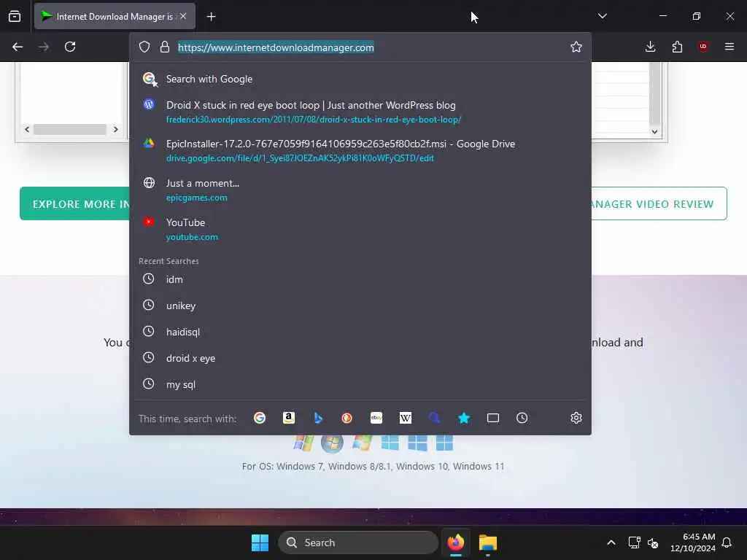Screen dimensions: 747x560
Task: Search in Bookmarks with blue star icon
Action: (464, 418)
